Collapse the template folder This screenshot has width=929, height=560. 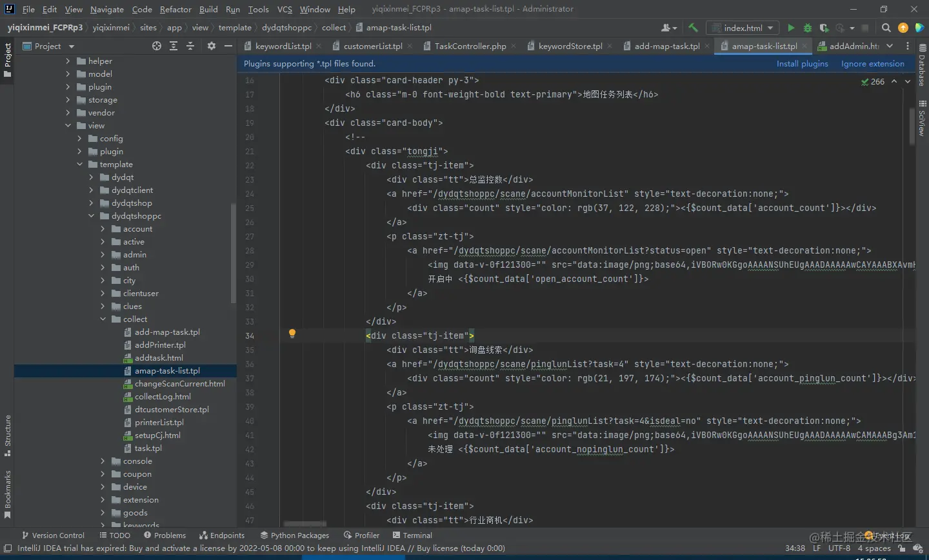click(80, 164)
